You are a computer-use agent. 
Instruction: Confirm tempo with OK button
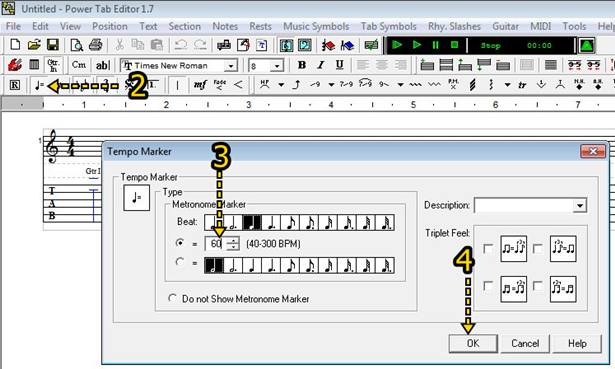pos(473,343)
